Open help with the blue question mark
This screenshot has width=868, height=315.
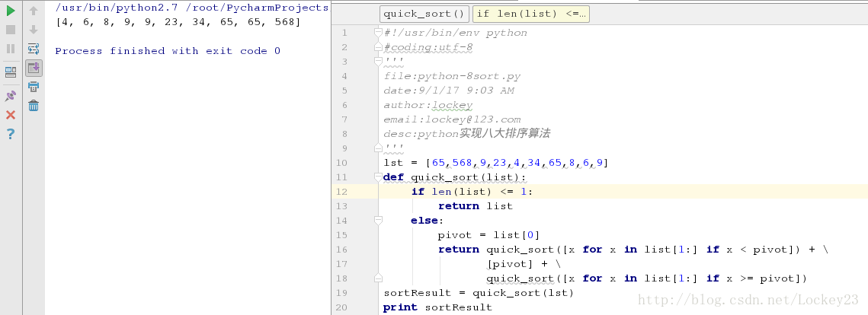[11, 134]
